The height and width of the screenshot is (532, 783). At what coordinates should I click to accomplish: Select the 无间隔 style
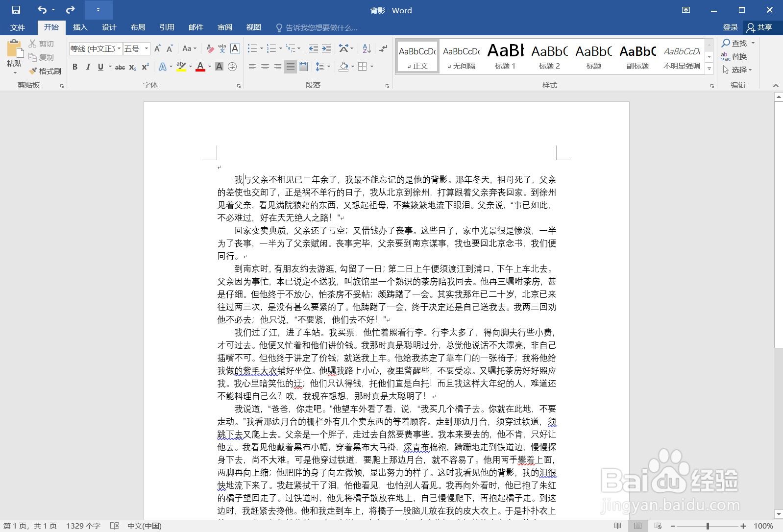click(462, 57)
